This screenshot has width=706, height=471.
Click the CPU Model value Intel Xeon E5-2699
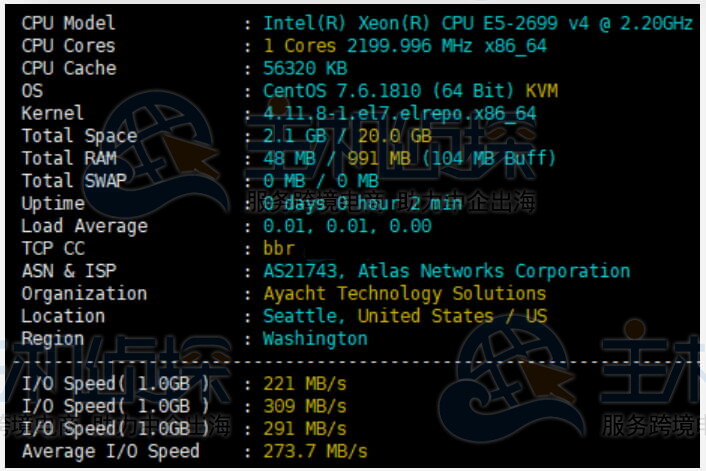pyautogui.click(x=478, y=23)
